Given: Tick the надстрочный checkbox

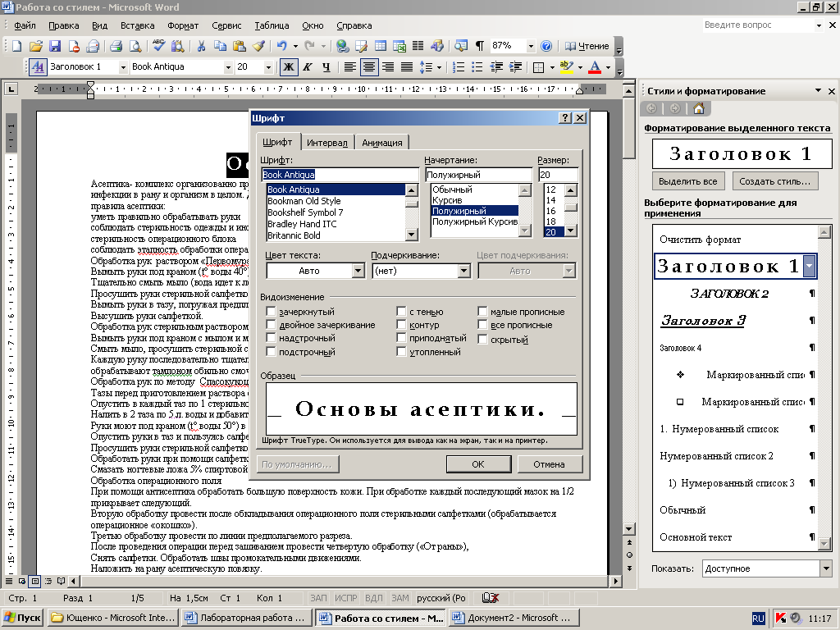Looking at the screenshot, I should click(x=271, y=338).
